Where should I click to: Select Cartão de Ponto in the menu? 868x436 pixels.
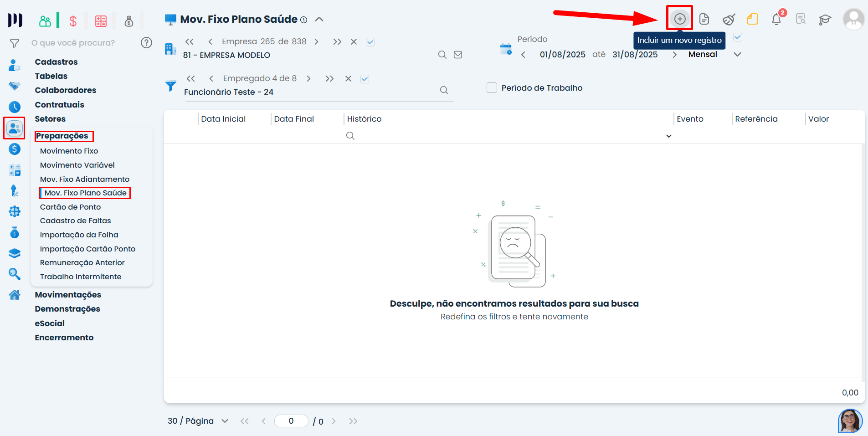click(x=70, y=207)
